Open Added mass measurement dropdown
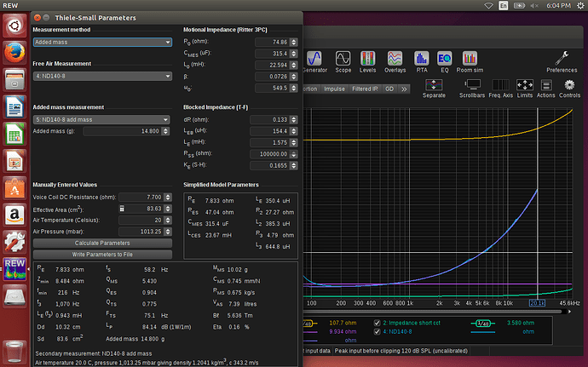The image size is (588, 367). [x=101, y=119]
